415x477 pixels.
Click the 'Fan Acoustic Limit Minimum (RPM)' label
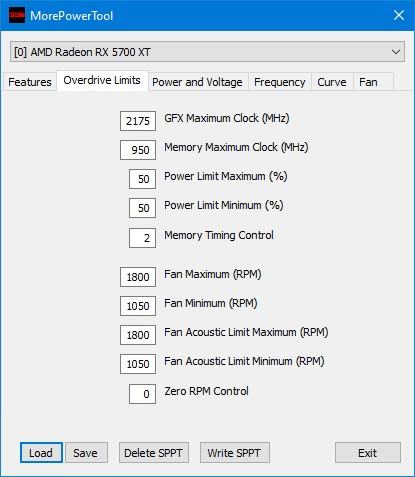pos(244,361)
